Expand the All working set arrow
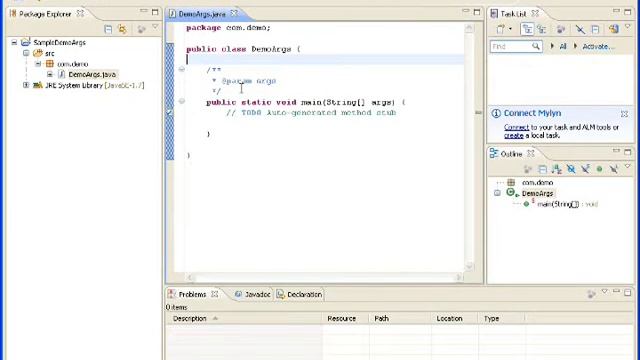 click(552, 46)
